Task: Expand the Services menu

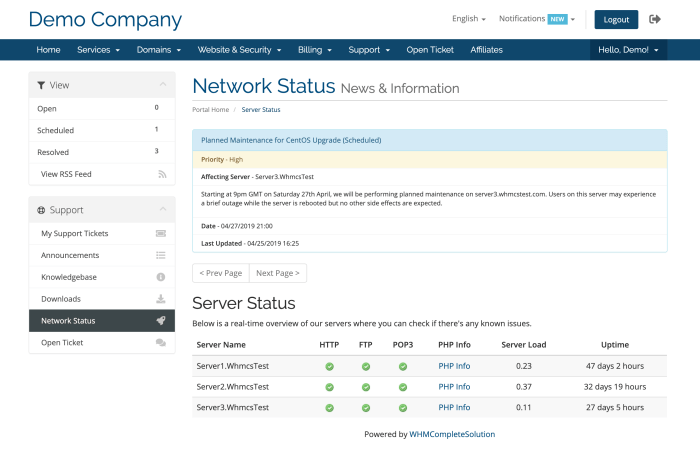Action: (98, 50)
